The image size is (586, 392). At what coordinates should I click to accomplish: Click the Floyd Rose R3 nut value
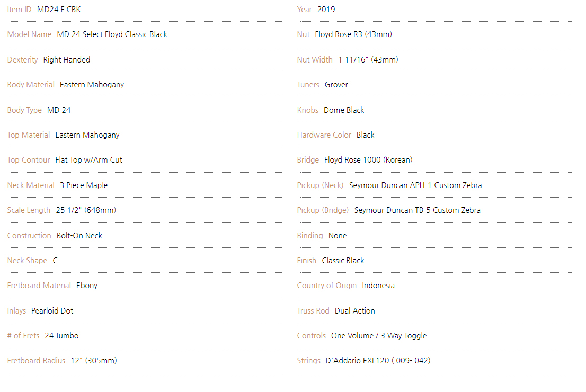353,34
